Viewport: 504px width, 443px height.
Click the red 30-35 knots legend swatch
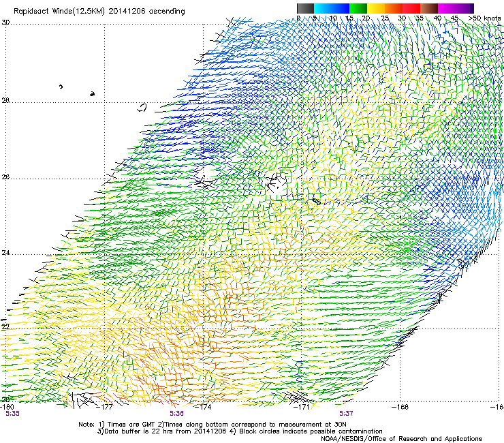(411, 8)
